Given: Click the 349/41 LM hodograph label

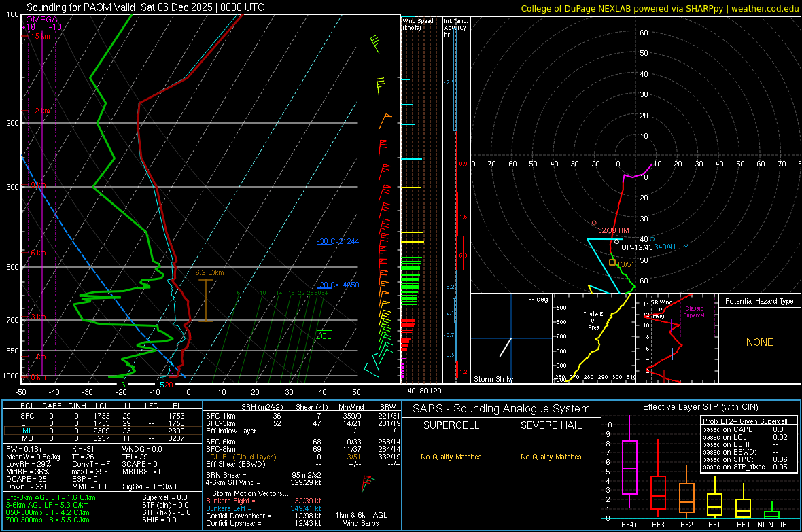Looking at the screenshot, I should (672, 247).
